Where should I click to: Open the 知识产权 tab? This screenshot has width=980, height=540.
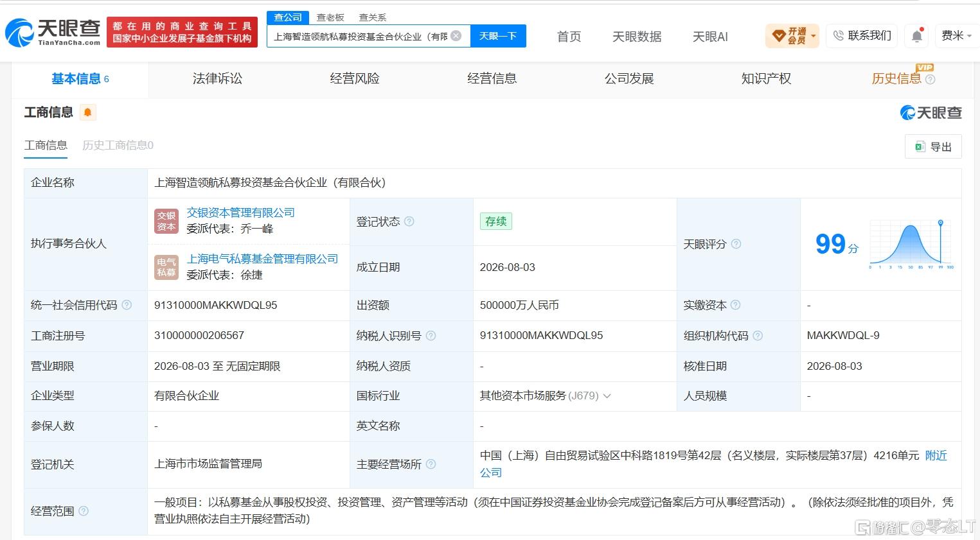(x=766, y=79)
